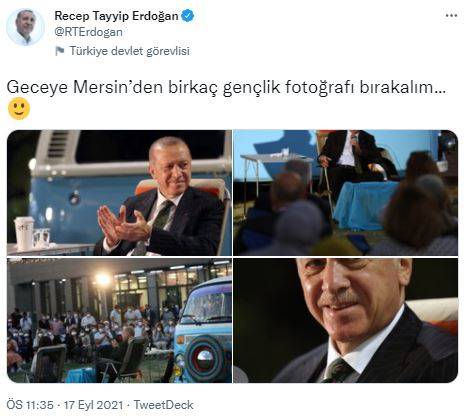Open bottom-right close-up smiling photo
The width and height of the screenshot is (464, 418).
pyautogui.click(x=345, y=320)
